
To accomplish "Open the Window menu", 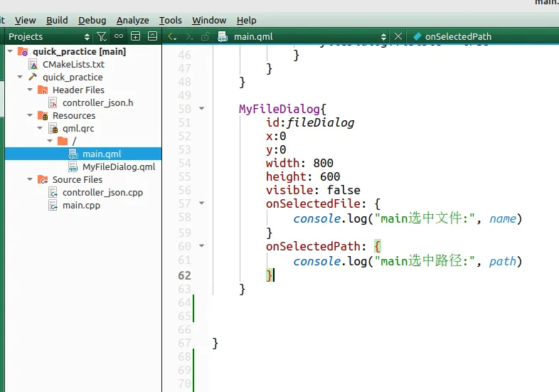I will tap(209, 21).
